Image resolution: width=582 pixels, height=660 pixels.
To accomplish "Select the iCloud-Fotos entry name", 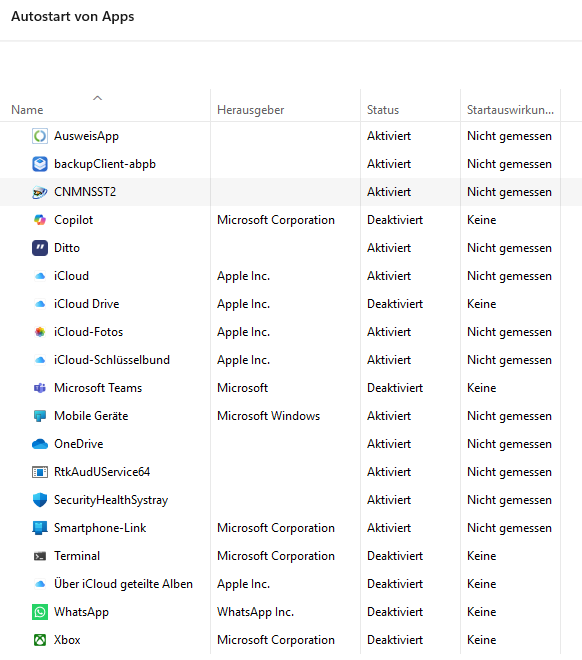I will point(88,332).
